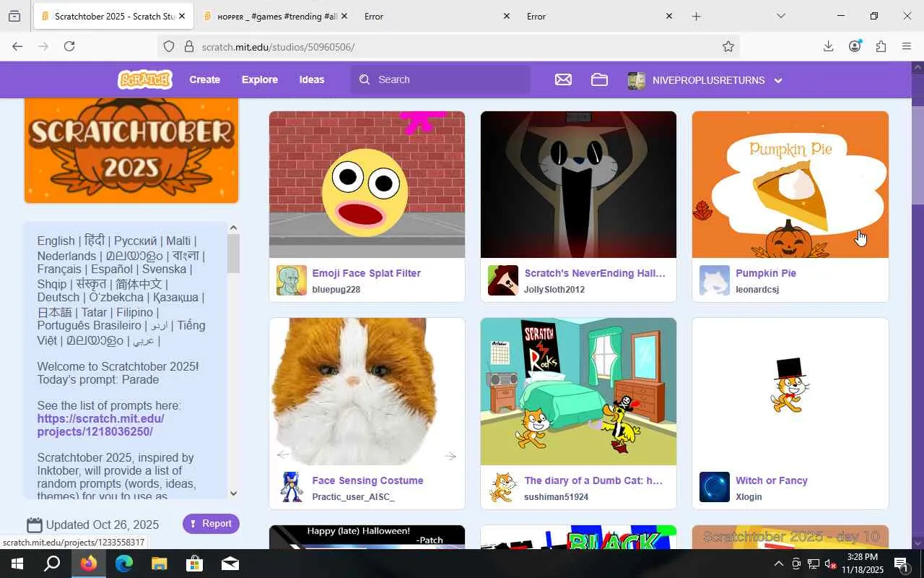The width and height of the screenshot is (924, 578).
Task: Click the address bar URL
Action: (279, 47)
